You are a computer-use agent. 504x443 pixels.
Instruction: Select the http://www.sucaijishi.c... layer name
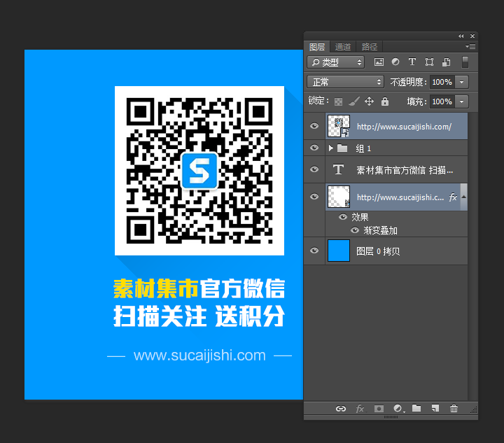(400, 197)
